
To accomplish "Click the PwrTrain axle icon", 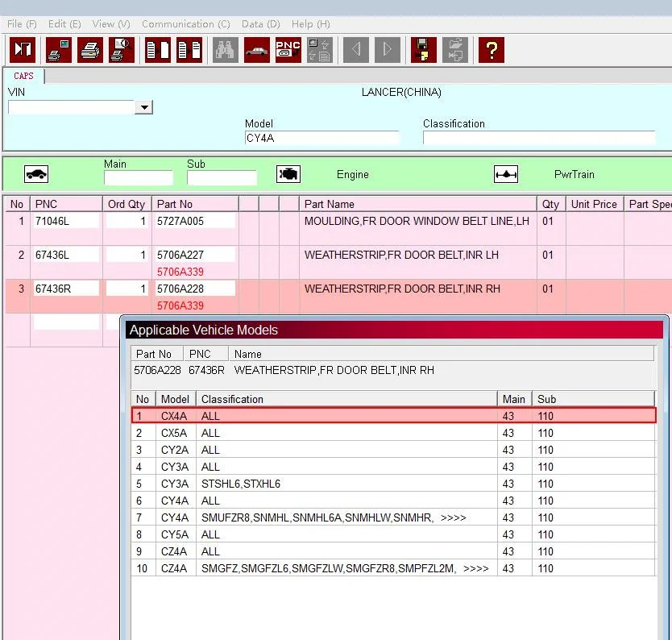I will [x=506, y=174].
